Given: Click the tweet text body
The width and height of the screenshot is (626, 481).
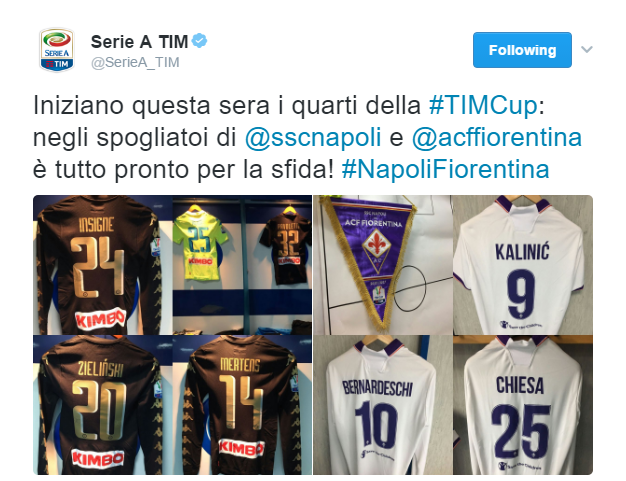Looking at the screenshot, I should point(307,137).
